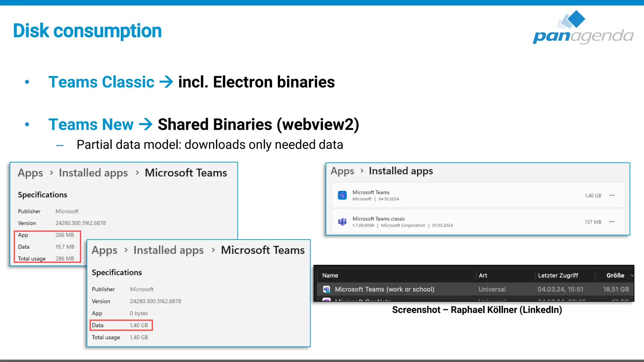Image resolution: width=644 pixels, height=362 pixels.
Task: Click the 'Name' column header
Action: click(330, 275)
